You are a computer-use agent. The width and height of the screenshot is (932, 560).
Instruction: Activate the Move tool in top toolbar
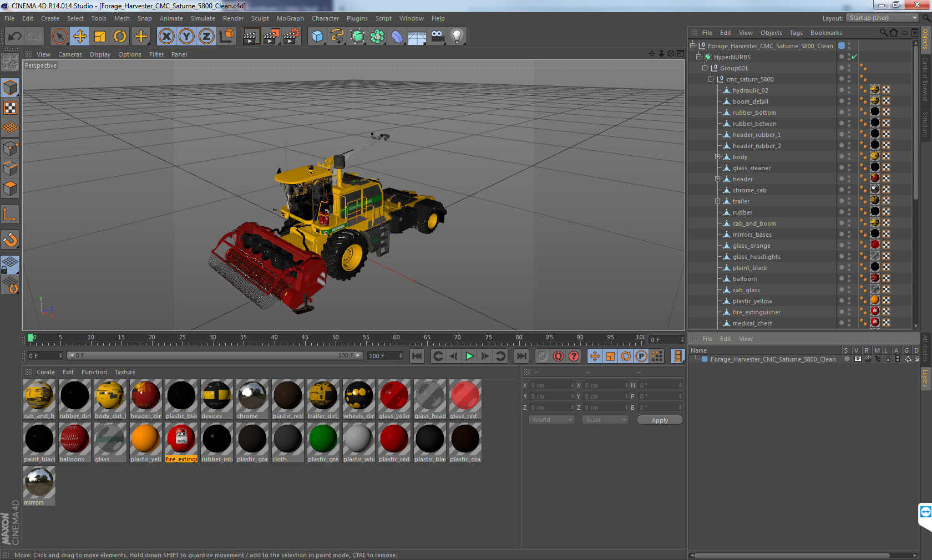tap(80, 37)
